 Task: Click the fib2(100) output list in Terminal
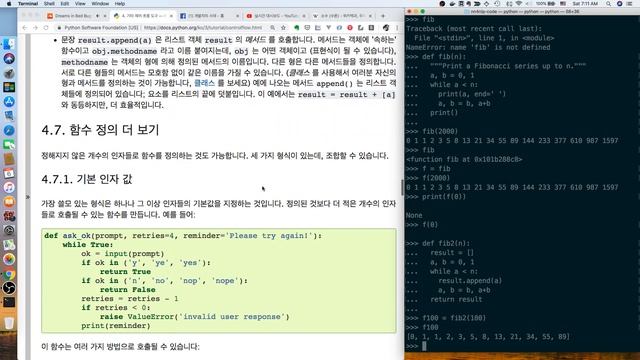point(488,337)
